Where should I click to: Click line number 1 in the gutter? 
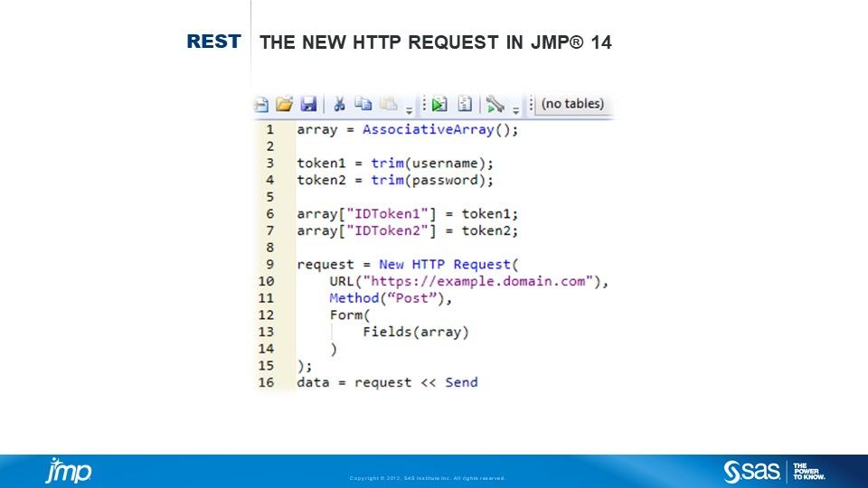click(x=270, y=129)
